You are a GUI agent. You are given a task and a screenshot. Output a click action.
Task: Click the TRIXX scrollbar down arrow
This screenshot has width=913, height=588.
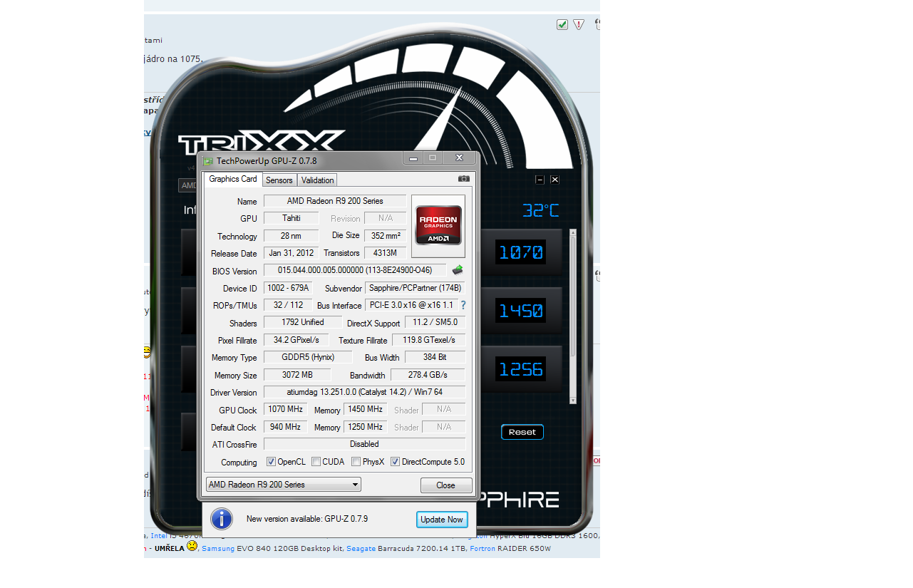(x=573, y=401)
